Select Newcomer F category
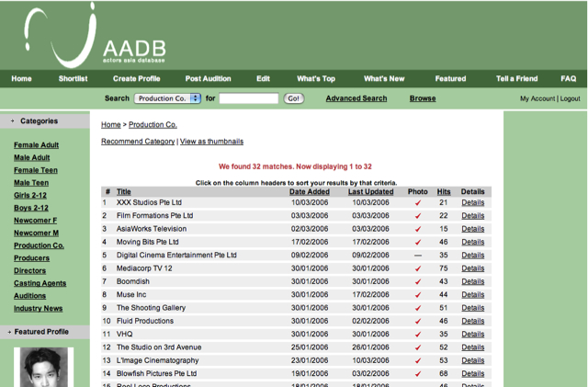 [x=35, y=221]
